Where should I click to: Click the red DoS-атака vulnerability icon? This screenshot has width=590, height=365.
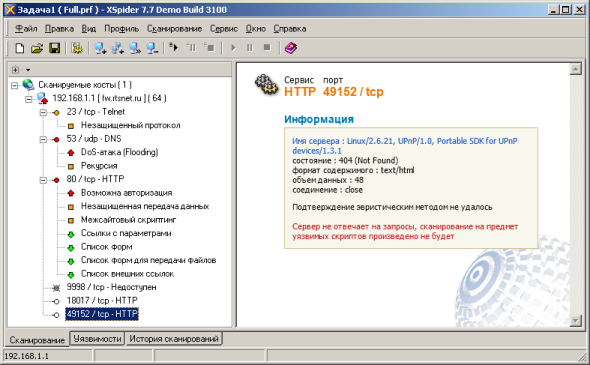(71, 153)
